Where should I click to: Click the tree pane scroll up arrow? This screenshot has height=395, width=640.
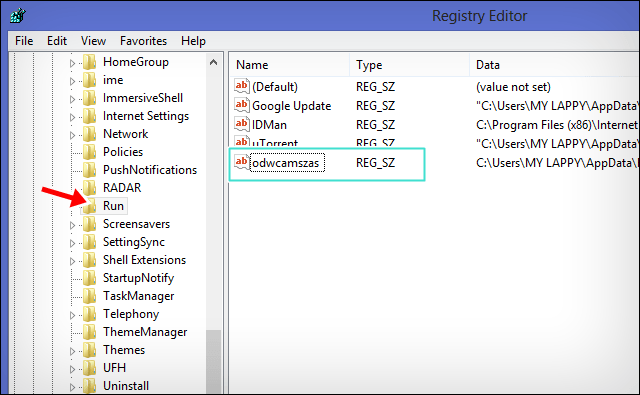click(x=213, y=62)
